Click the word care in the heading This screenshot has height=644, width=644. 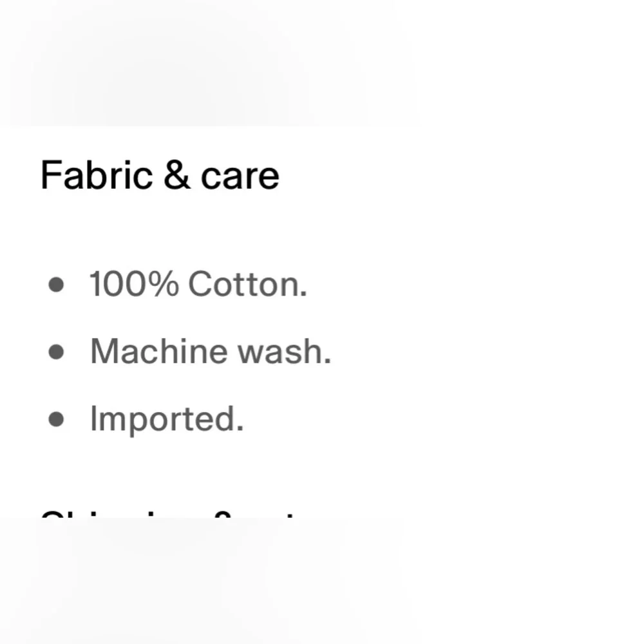click(240, 178)
